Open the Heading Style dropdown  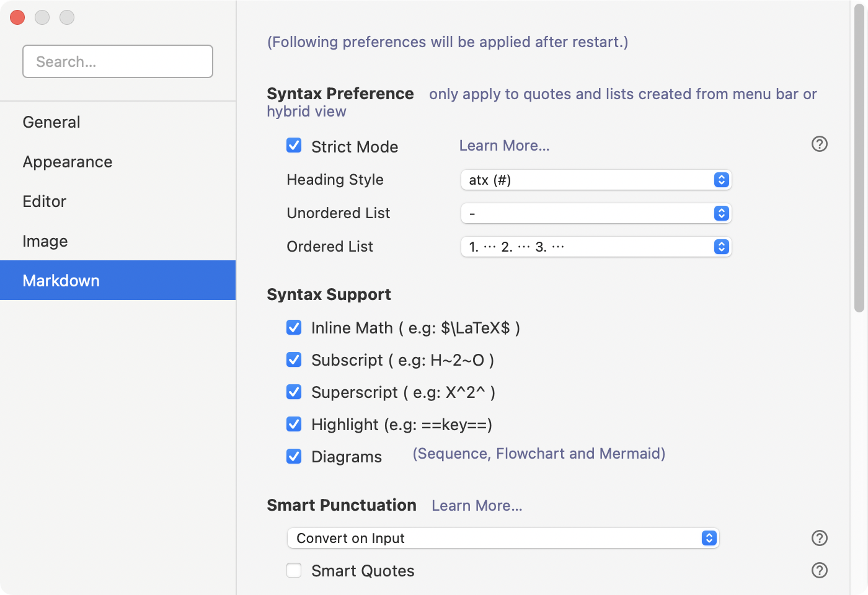[596, 180]
